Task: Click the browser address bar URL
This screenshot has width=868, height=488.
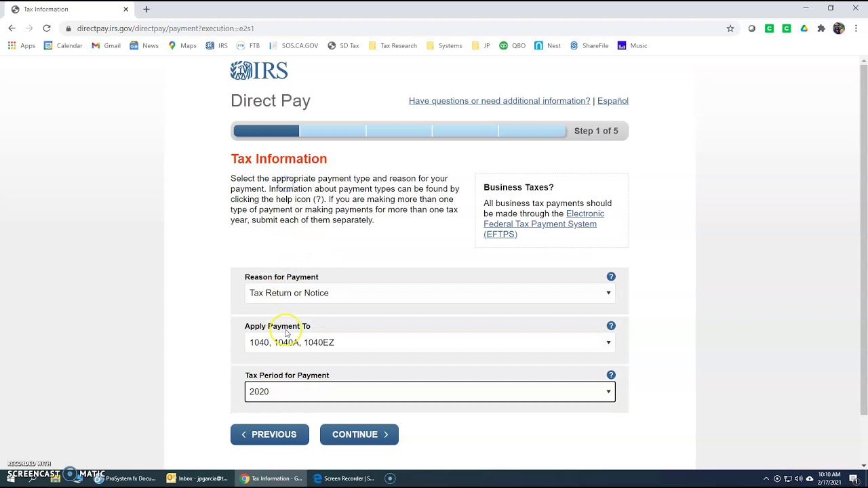Action: (x=165, y=28)
